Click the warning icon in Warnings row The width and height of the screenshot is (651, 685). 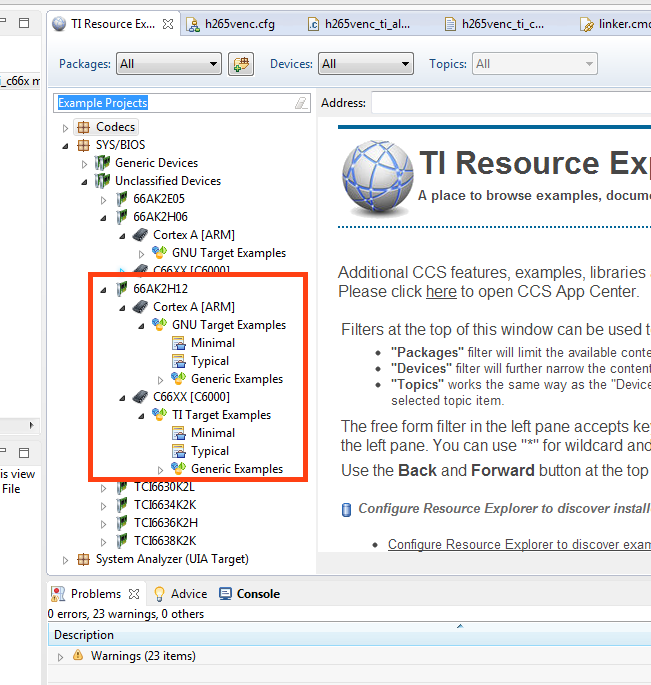[78, 655]
